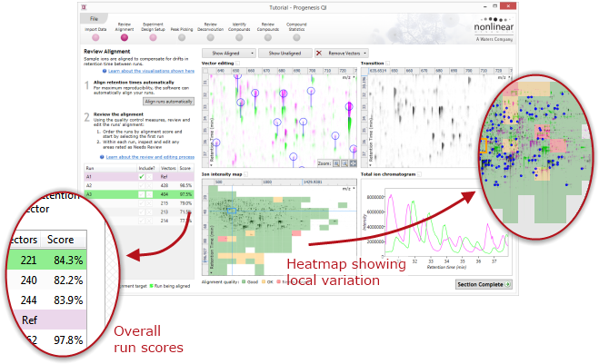
Task: Pop out the Ion intensity map panel
Action: pos(246,174)
